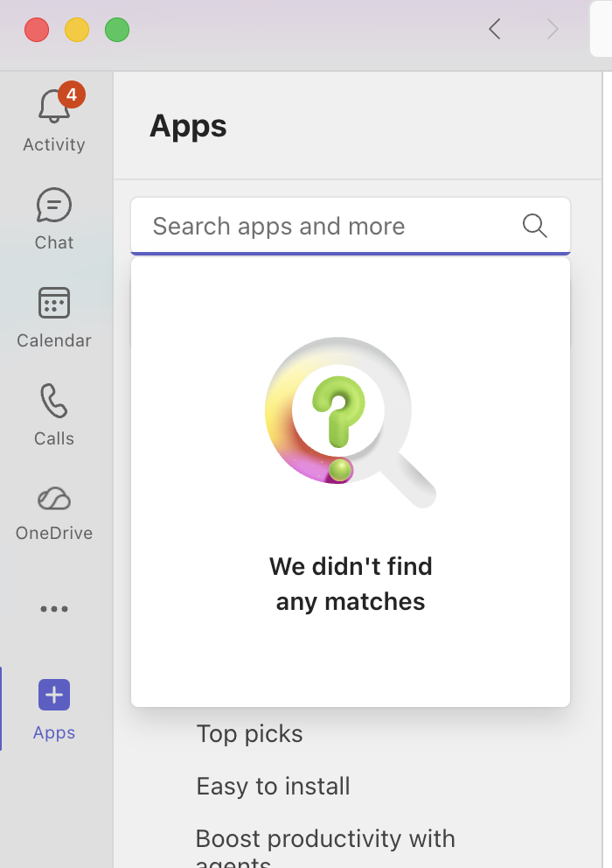The height and width of the screenshot is (868, 612).
Task: Open the Calls phone icon
Action: [54, 402]
